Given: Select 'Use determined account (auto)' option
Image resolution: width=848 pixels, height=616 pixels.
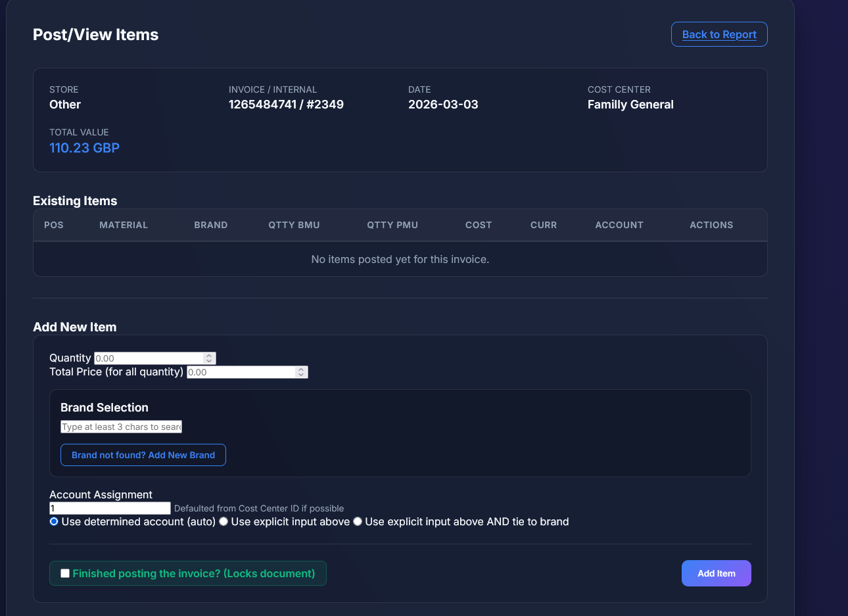Looking at the screenshot, I should 54,521.
